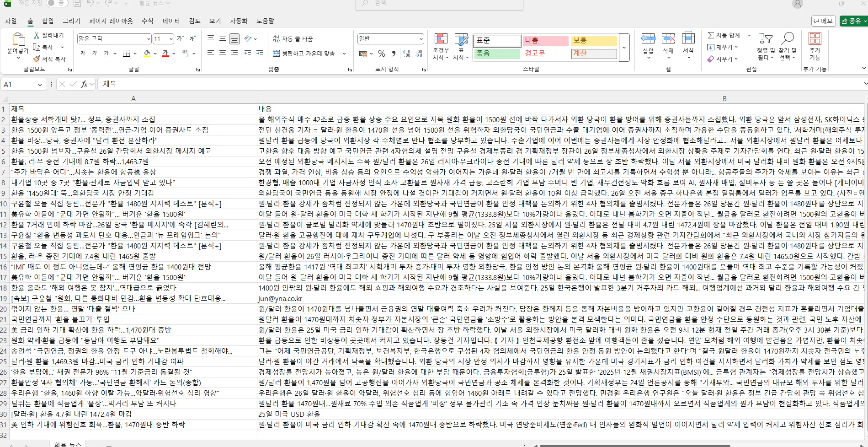Open Add-ins (추가 기능)

point(815,46)
